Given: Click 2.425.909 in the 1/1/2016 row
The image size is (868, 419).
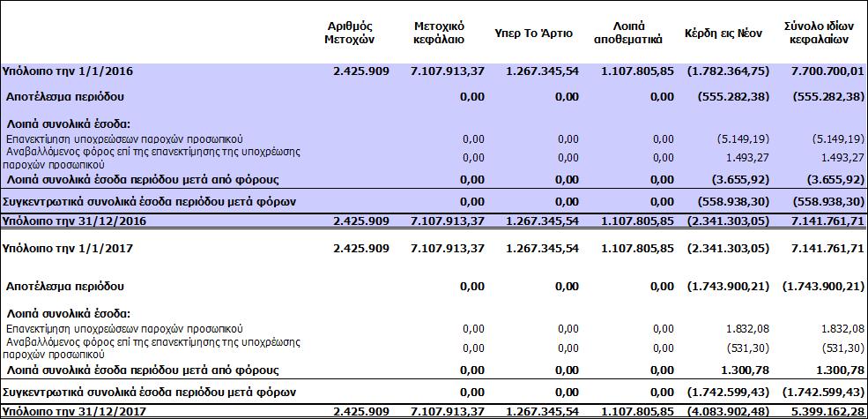Looking at the screenshot, I should tap(361, 71).
